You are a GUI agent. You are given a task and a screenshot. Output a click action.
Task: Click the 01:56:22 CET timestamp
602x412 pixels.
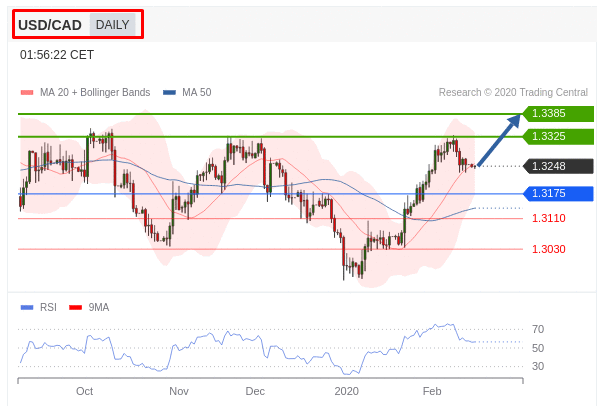(x=57, y=55)
